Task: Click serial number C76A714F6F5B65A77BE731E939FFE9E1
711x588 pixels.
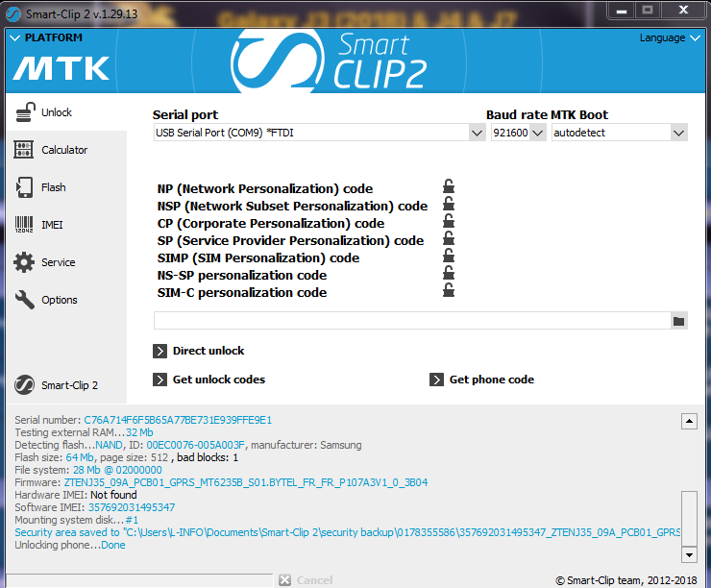Action: click(x=178, y=420)
